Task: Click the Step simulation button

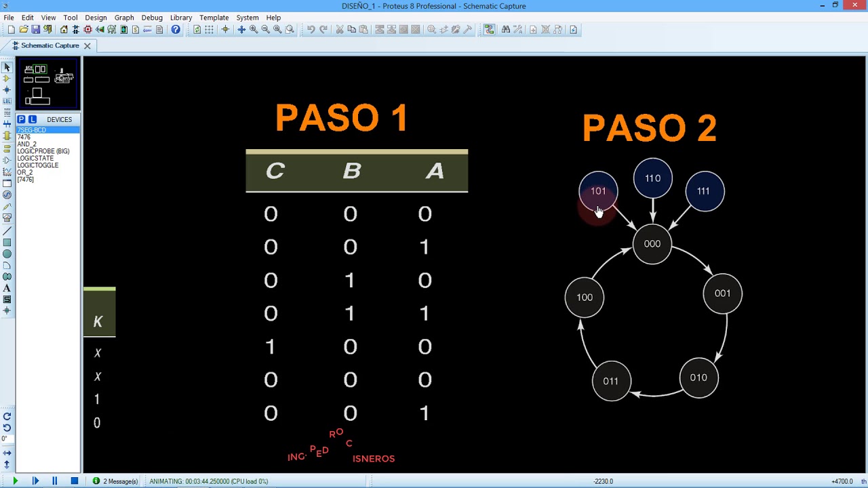Action: [35, 481]
